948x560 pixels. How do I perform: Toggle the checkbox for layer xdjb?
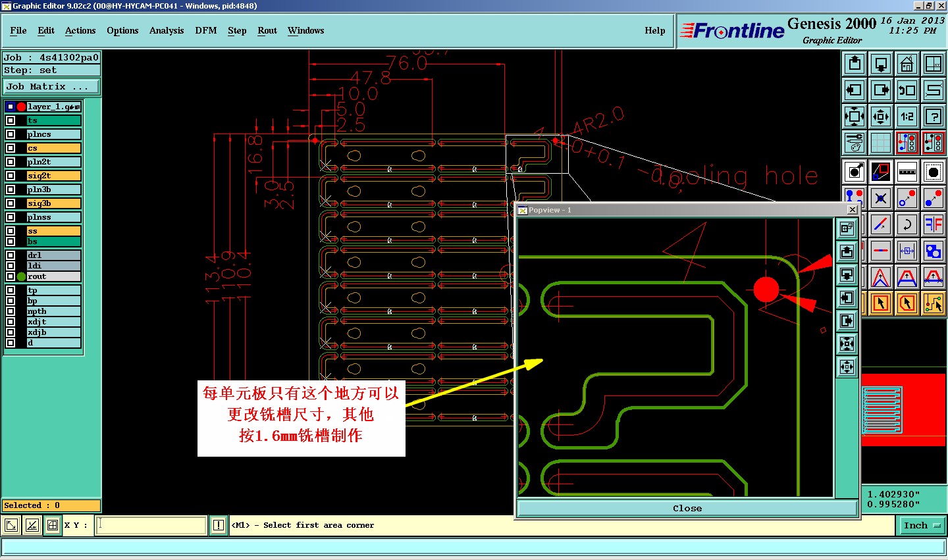11,332
